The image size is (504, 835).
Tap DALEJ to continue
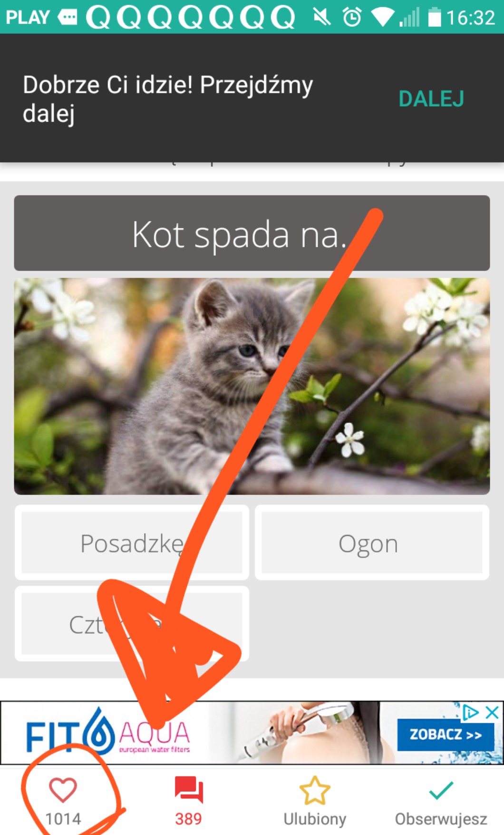[x=431, y=99]
